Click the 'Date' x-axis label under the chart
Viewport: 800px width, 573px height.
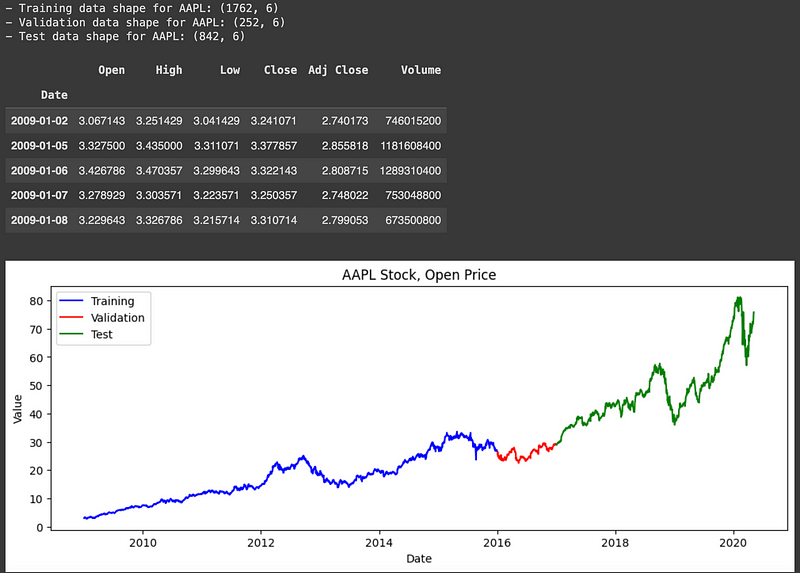click(419, 559)
